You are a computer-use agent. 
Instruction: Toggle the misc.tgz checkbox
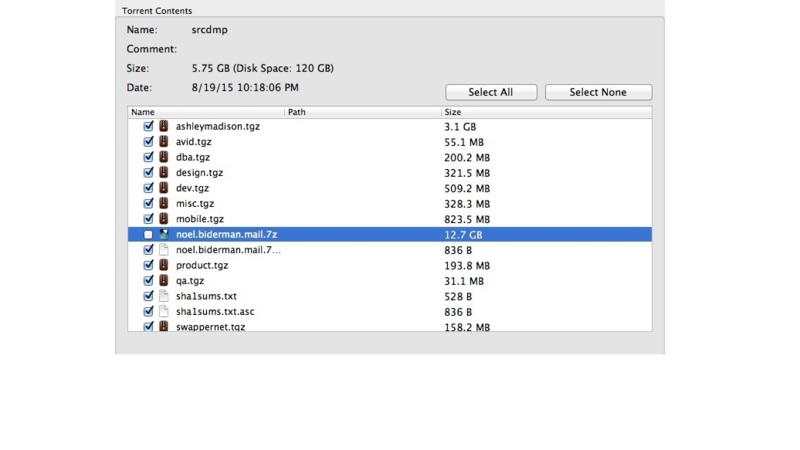click(x=148, y=203)
